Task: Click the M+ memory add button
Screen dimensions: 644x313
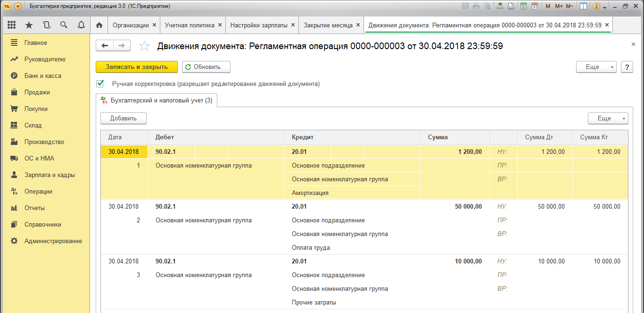Action: 559,7
